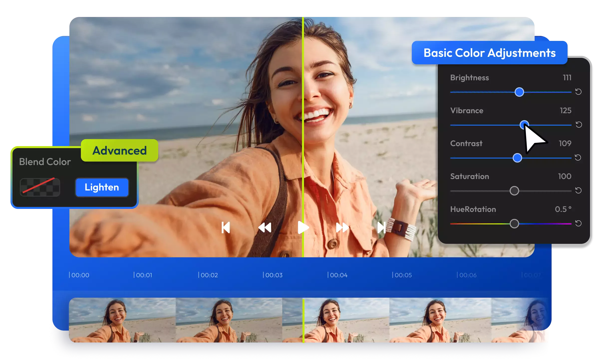This screenshot has height=364, width=604.
Task: Reset the HueRotation value
Action: (578, 223)
